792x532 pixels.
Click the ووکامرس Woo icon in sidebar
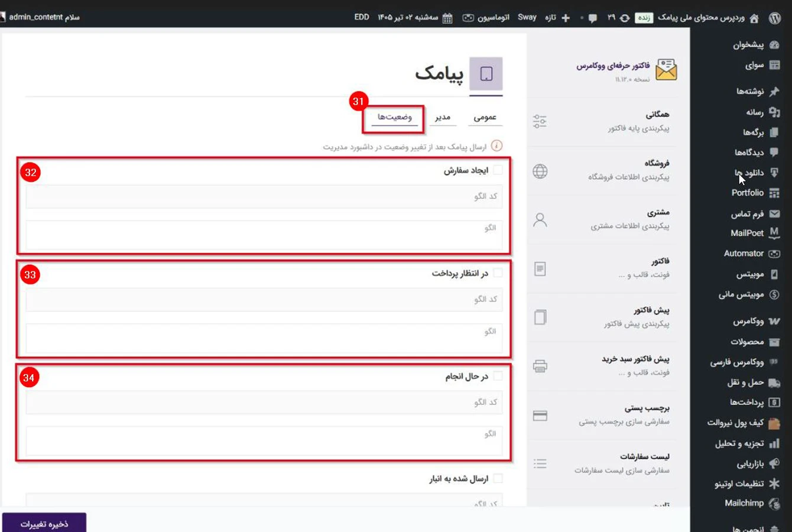click(x=774, y=321)
